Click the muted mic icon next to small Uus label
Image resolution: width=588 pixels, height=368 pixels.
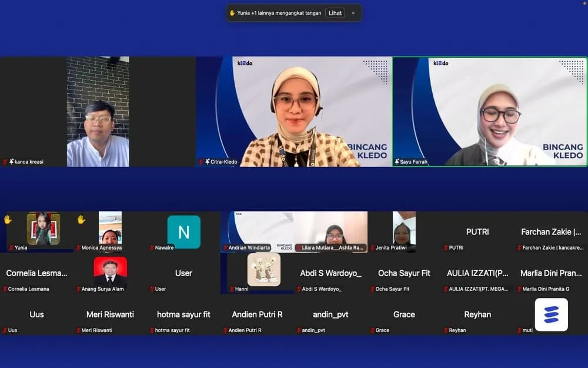(x=5, y=330)
